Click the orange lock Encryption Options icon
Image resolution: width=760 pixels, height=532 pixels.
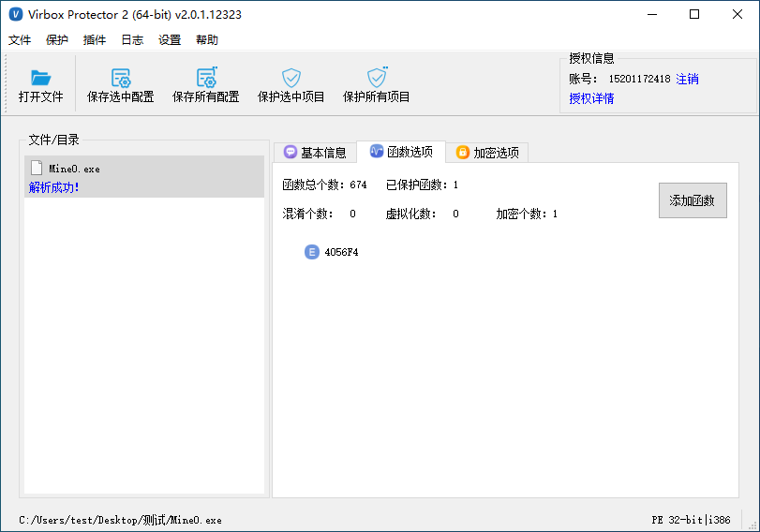pos(463,152)
